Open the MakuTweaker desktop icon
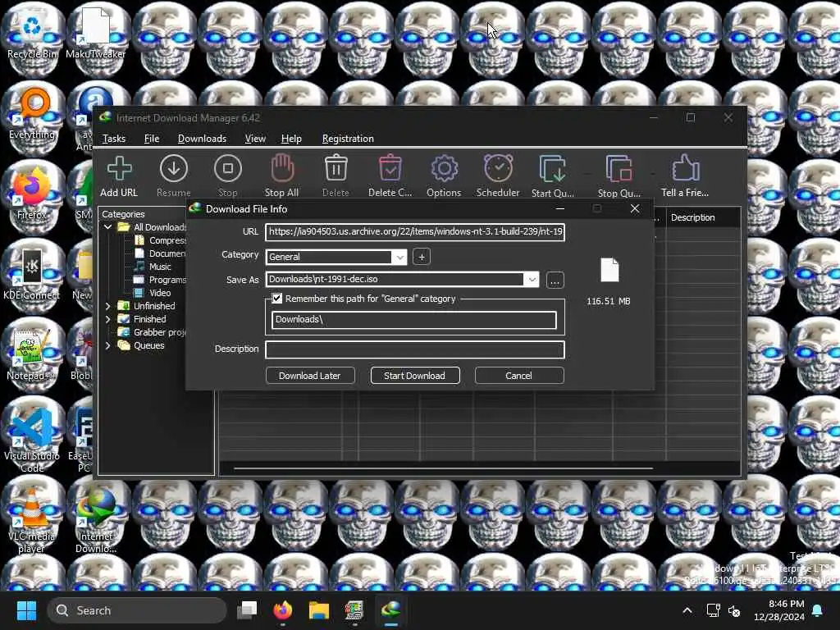840x630 pixels. 95,31
